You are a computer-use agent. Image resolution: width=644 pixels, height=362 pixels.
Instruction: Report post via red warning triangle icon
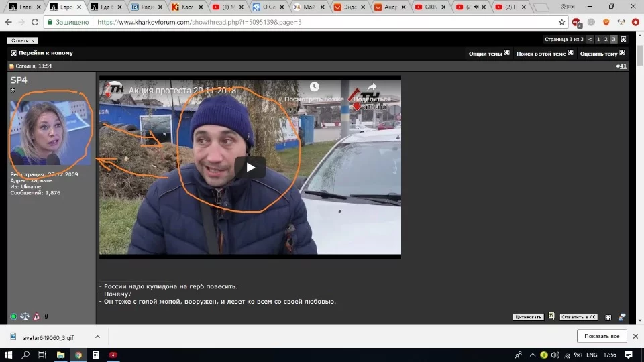coord(36,316)
